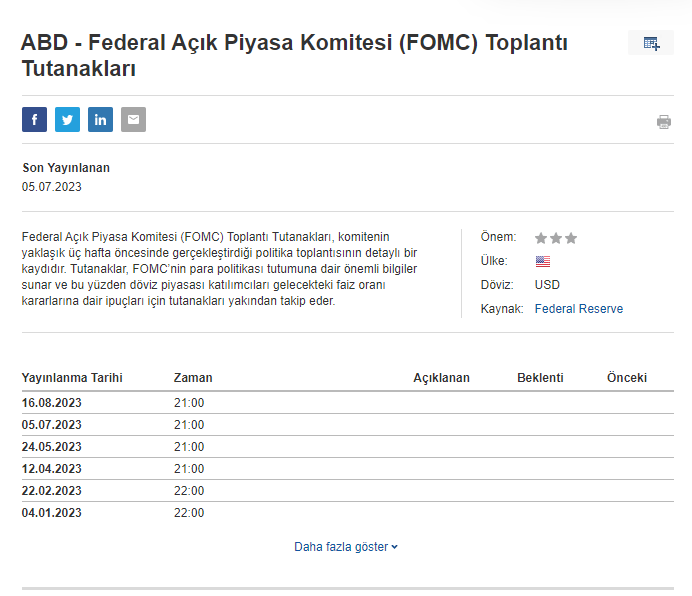Screen dimensions: 692x596
Task: Open the Federal Reserve source link
Action: coord(578,309)
